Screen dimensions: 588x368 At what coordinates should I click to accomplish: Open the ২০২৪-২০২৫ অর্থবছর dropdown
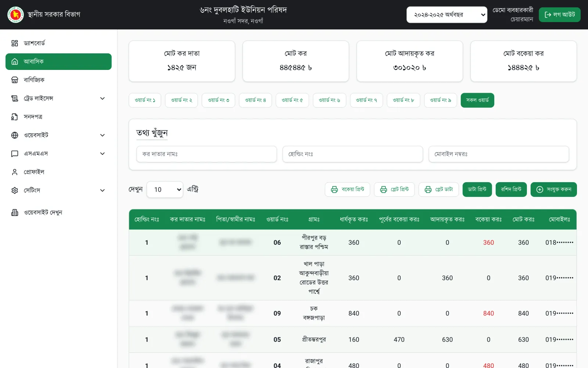tap(447, 15)
